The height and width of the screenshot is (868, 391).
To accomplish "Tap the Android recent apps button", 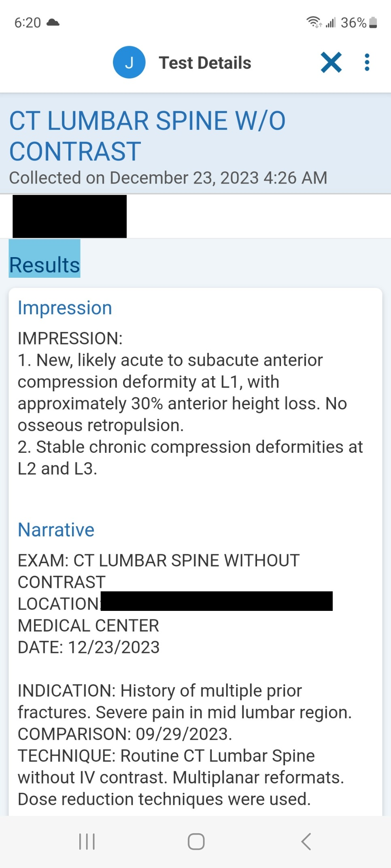I will coord(87,841).
